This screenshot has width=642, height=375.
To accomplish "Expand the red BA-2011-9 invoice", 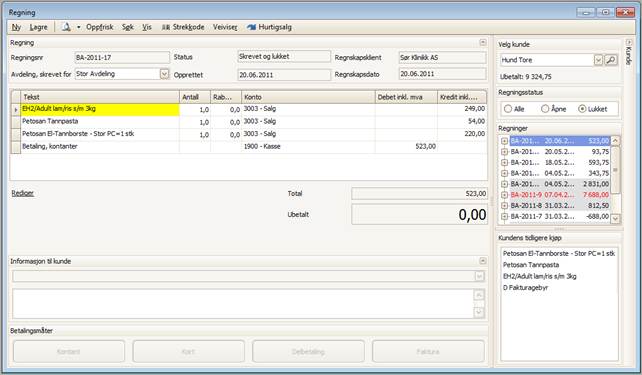I will (504, 195).
